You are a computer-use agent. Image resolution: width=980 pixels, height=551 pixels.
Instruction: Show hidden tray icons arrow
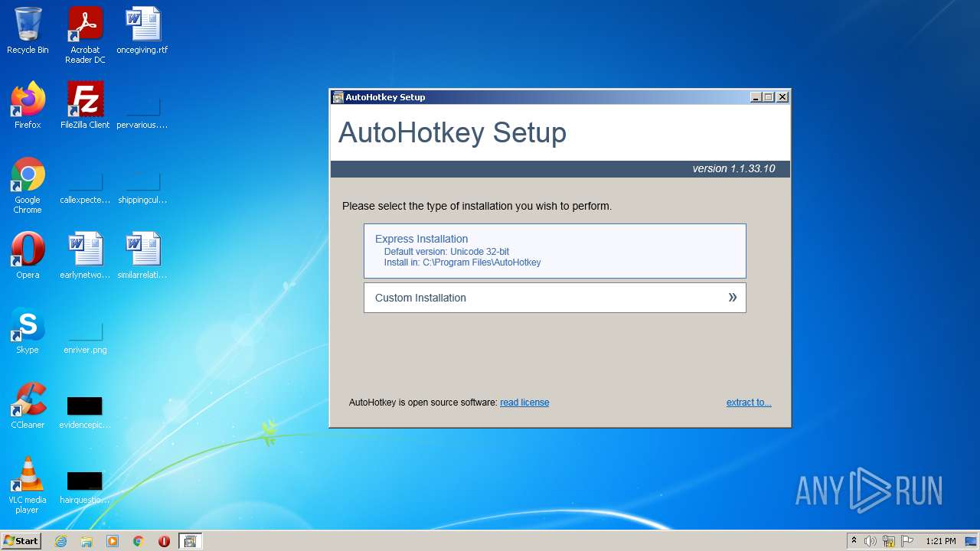pos(854,540)
